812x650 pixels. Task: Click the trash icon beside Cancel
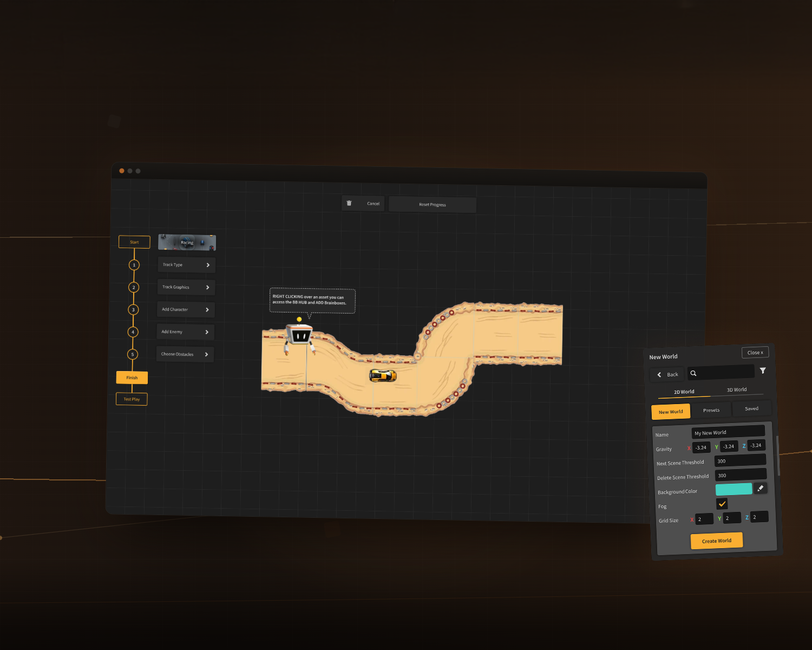click(349, 203)
